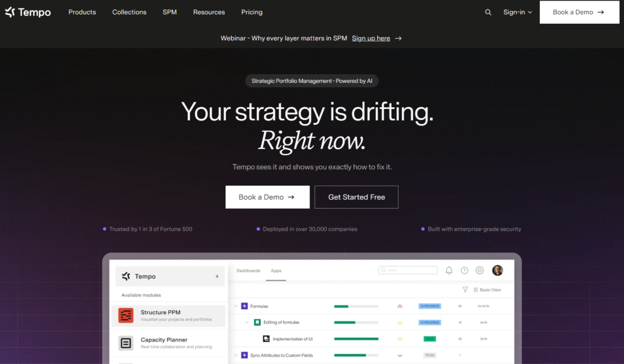The height and width of the screenshot is (364, 624).
Task: Go to the Pricing page
Action: click(x=252, y=12)
